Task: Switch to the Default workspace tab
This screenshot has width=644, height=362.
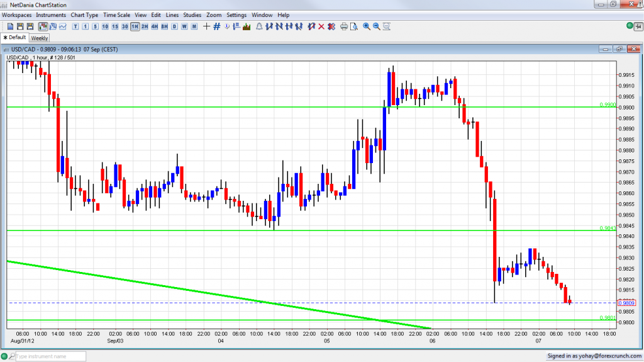Action: pos(14,37)
